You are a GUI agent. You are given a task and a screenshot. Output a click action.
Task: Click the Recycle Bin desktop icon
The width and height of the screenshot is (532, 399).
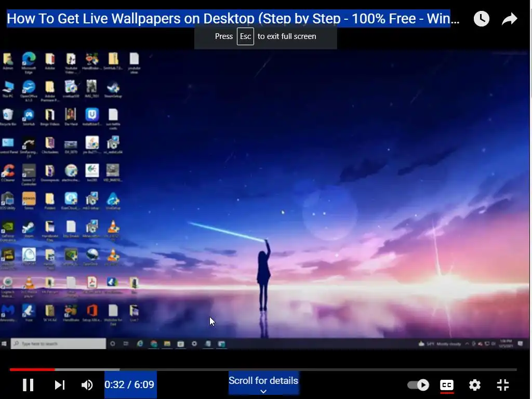(8, 117)
